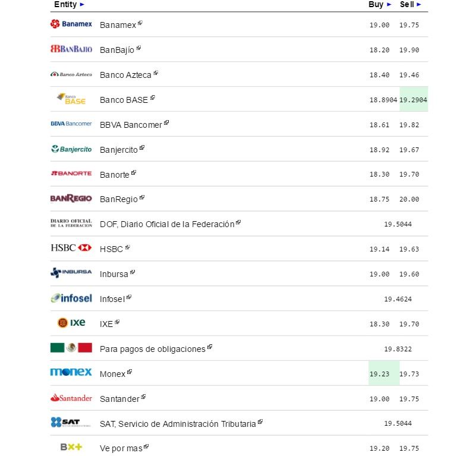
Task: Sort by Sell column arrow
Action: tap(419, 4)
